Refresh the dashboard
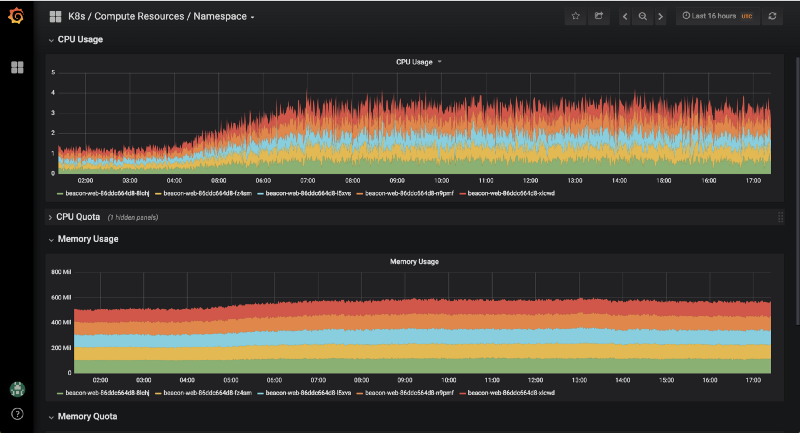This screenshot has height=433, width=800. 772,16
